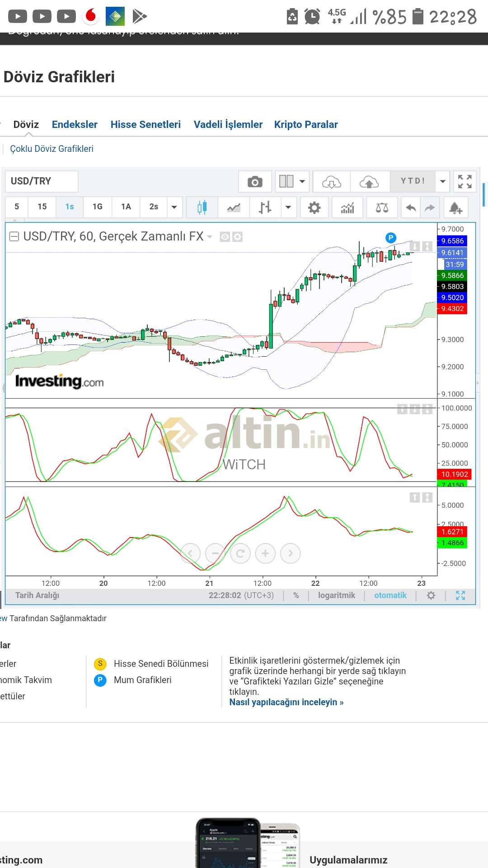Click Tarih Aralığı date range button
Image resolution: width=488 pixels, height=868 pixels.
pyautogui.click(x=37, y=595)
